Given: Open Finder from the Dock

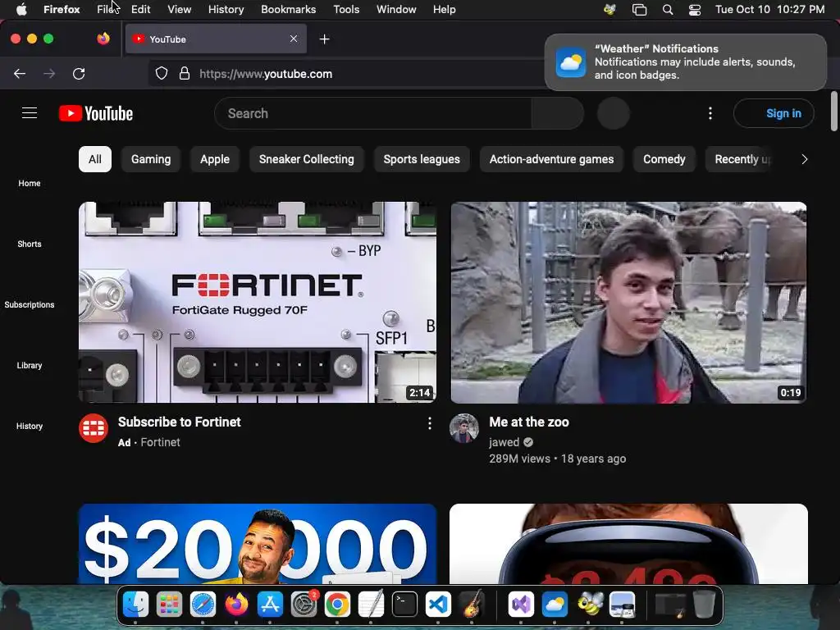Looking at the screenshot, I should pos(135,605).
